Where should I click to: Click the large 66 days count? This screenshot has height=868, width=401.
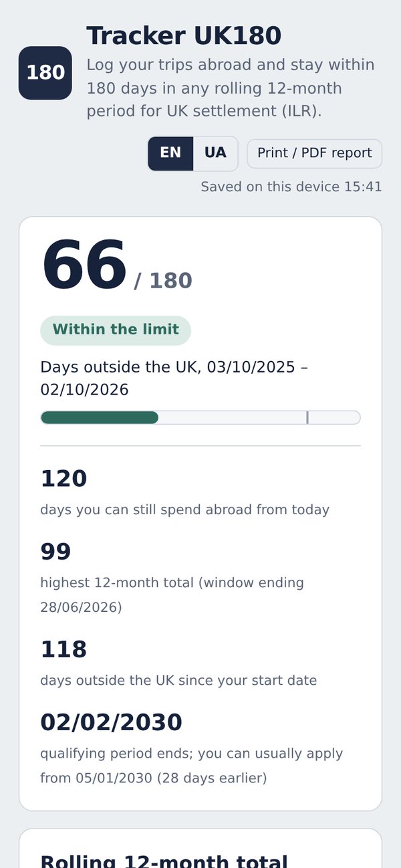click(84, 265)
